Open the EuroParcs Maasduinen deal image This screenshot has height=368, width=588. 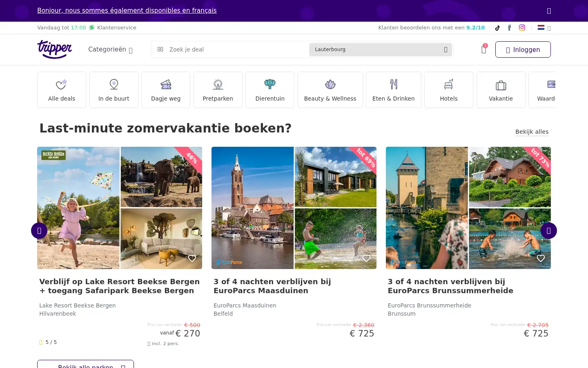point(294,208)
